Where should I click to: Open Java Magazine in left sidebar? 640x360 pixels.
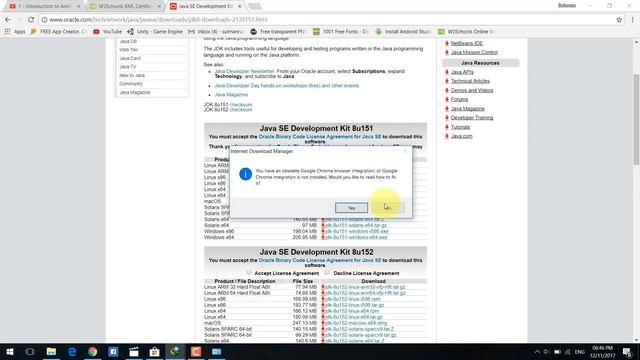(135, 92)
